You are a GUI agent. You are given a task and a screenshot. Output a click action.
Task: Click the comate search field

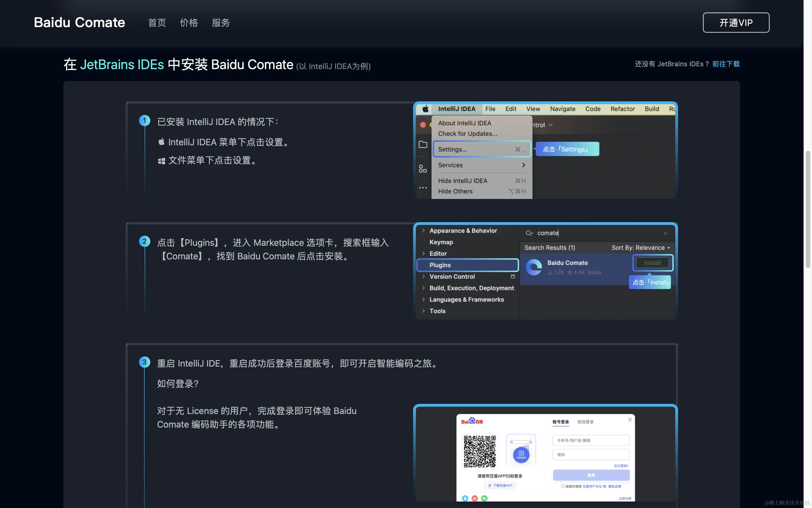(597, 233)
